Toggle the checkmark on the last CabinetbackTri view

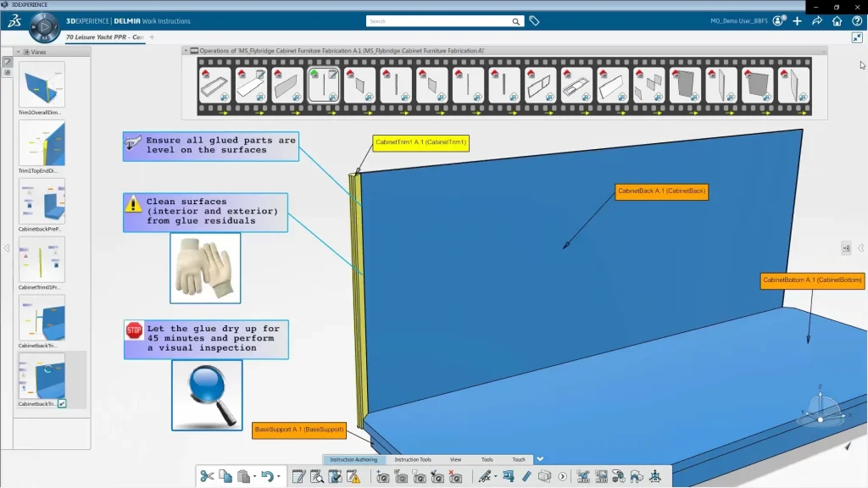(62, 403)
